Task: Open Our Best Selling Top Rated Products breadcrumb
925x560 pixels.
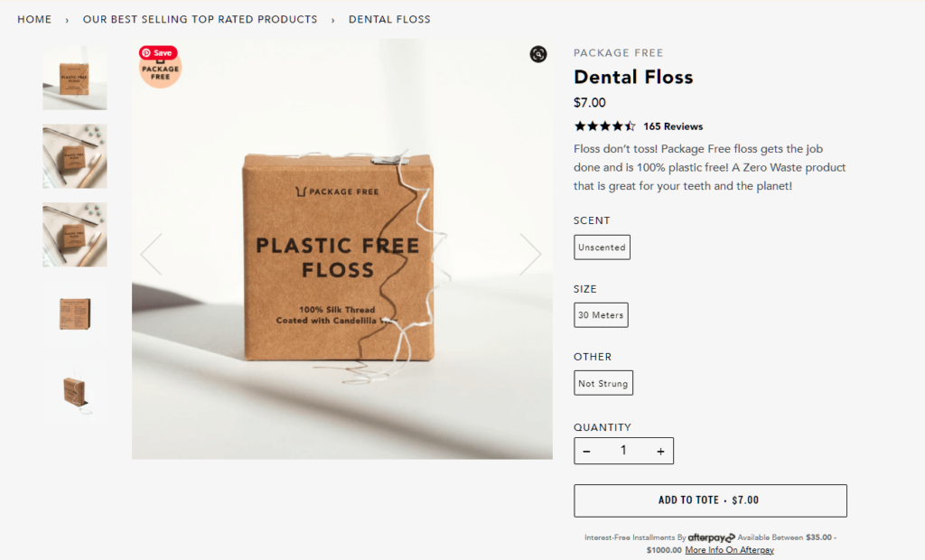Action: pos(200,19)
